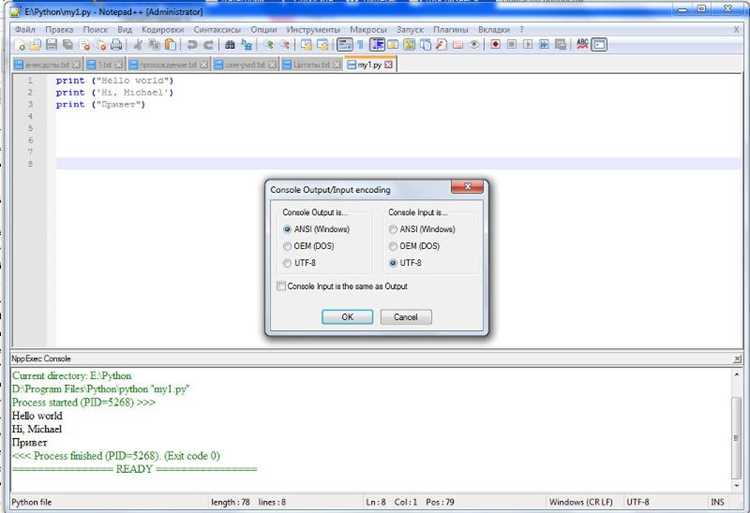Viewport: 750px width, 513px height.
Task: Click the Print toolbar icon
Action: pyautogui.click(x=116, y=45)
